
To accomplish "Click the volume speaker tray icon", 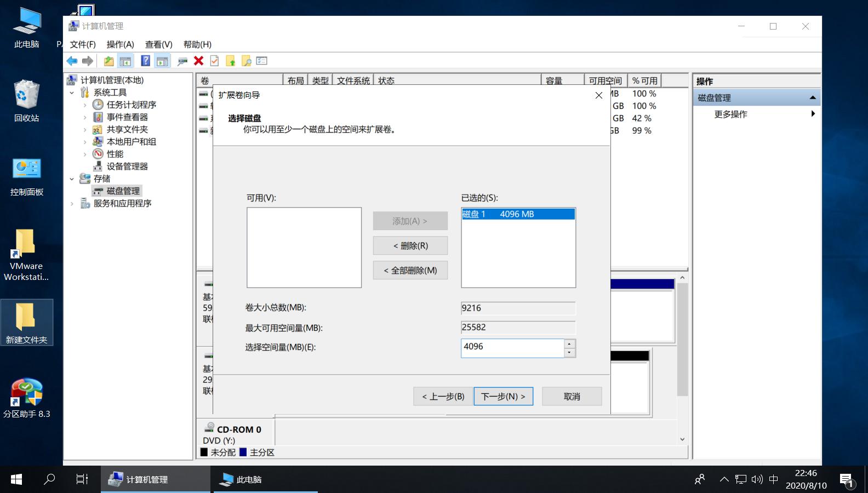I will [x=757, y=479].
